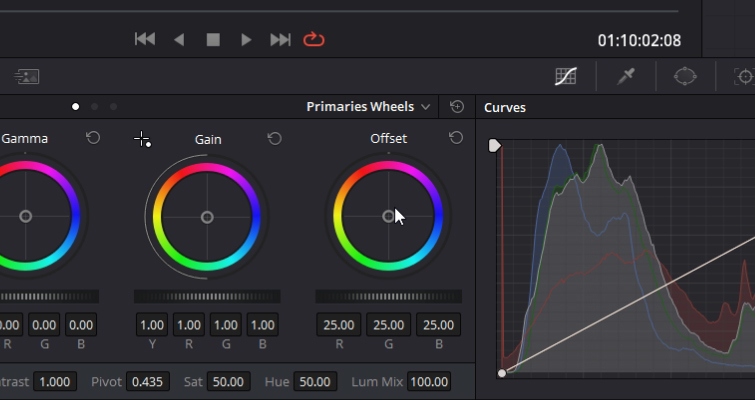Screen dimensions: 755x400
Task: Select the Qualifier eyedropper icon
Action: (x=626, y=77)
